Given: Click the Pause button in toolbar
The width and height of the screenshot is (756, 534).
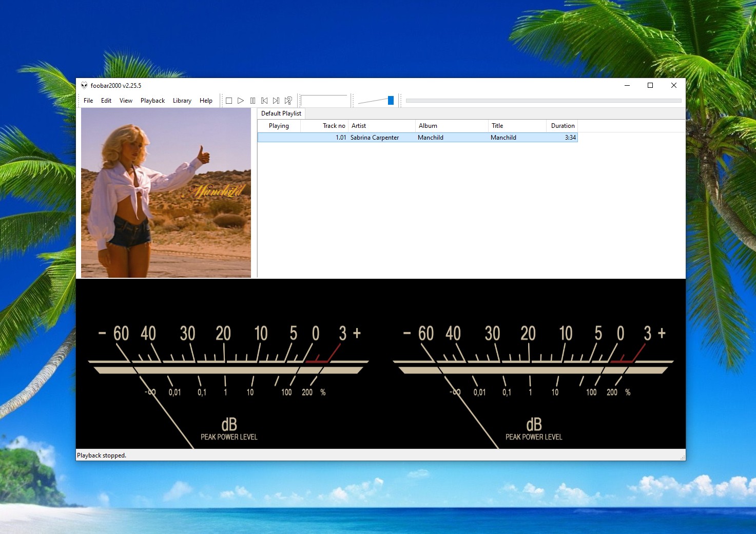Looking at the screenshot, I should click(253, 101).
